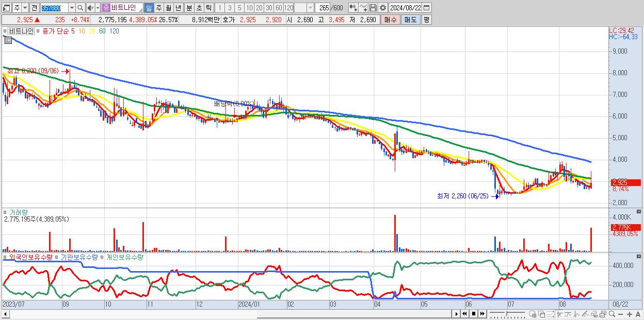Select 개인보유수량 legend label
644x320 pixels.
[x=124, y=257]
